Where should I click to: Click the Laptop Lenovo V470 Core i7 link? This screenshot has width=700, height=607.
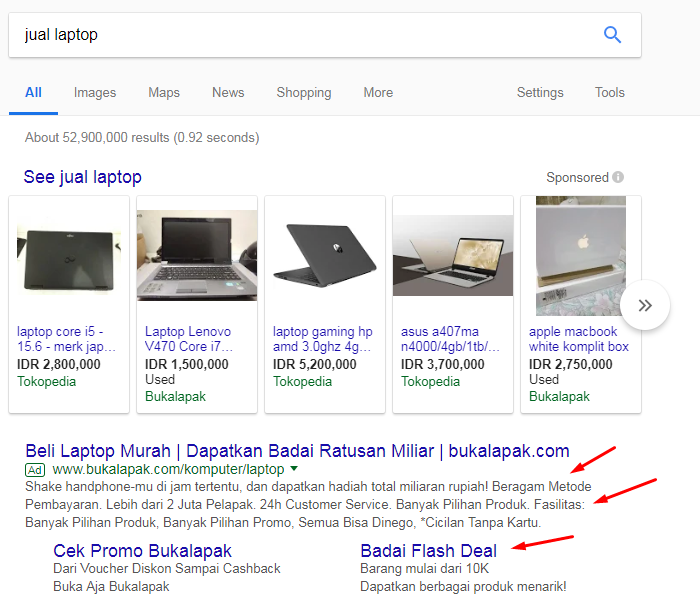[x=188, y=339]
